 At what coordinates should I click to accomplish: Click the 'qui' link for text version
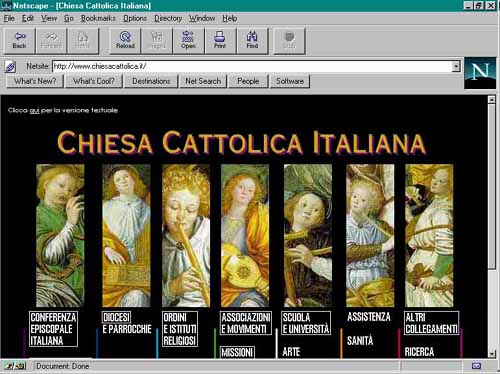click(x=34, y=111)
